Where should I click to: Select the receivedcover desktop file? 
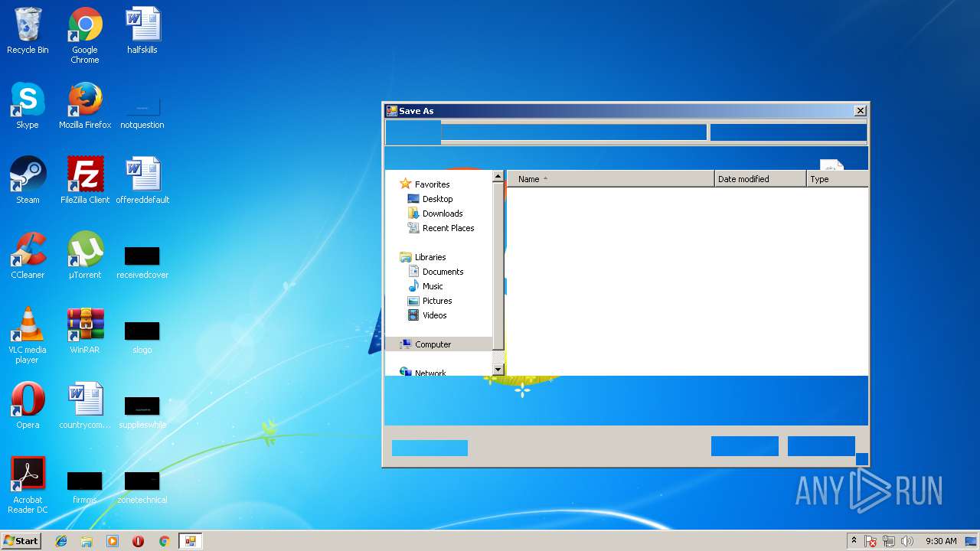pyautogui.click(x=142, y=261)
